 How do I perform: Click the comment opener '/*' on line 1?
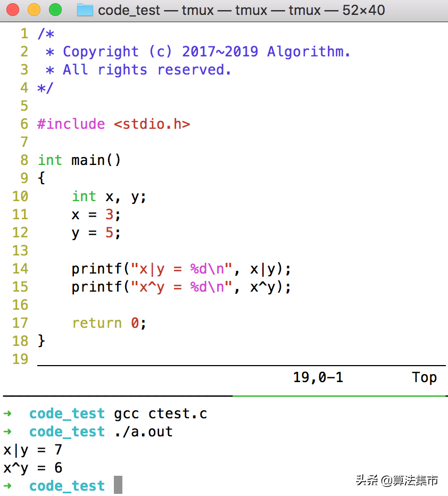click(46, 34)
